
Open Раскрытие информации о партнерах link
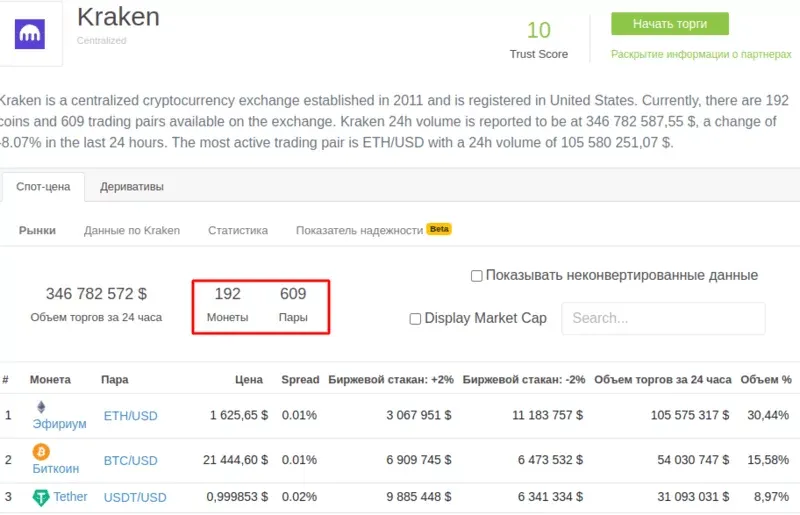701,54
